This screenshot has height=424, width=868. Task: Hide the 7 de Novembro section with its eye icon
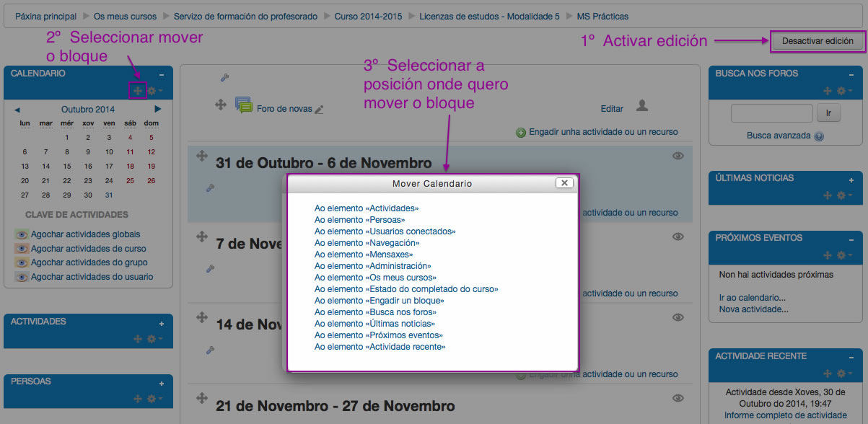[x=678, y=237]
